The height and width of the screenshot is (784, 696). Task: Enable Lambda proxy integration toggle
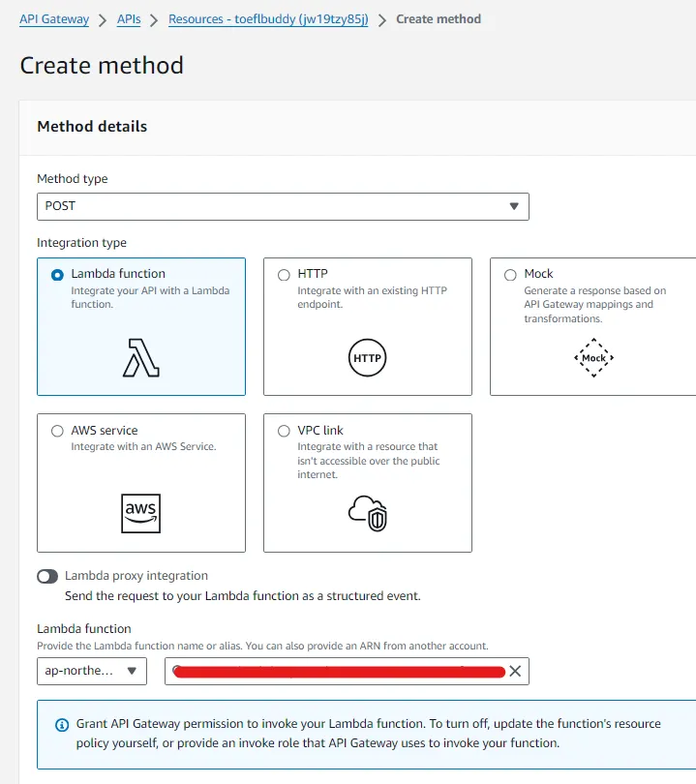pyautogui.click(x=47, y=577)
